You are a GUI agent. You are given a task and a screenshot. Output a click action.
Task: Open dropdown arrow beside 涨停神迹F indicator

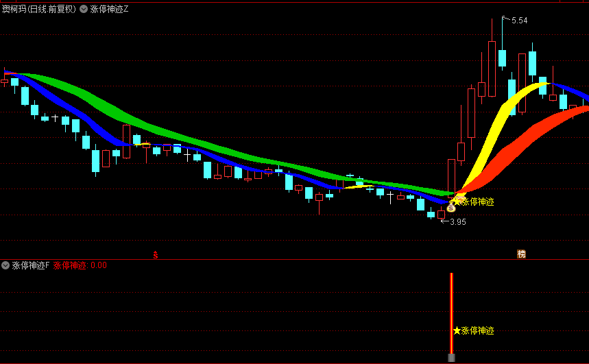click(x=5, y=265)
